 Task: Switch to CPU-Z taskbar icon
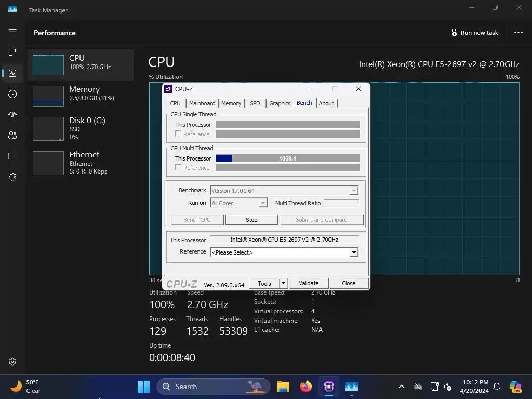click(328, 387)
